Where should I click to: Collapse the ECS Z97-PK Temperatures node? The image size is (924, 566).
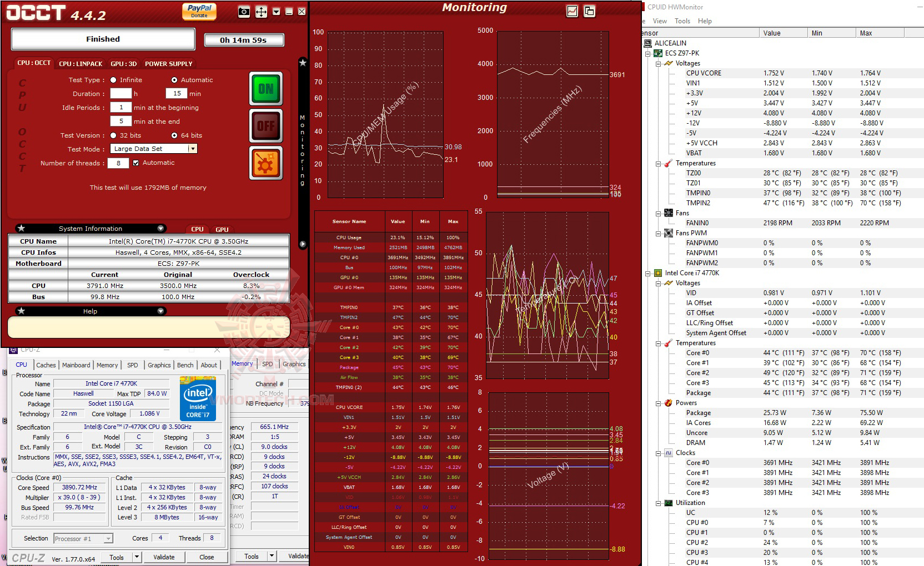(x=658, y=164)
